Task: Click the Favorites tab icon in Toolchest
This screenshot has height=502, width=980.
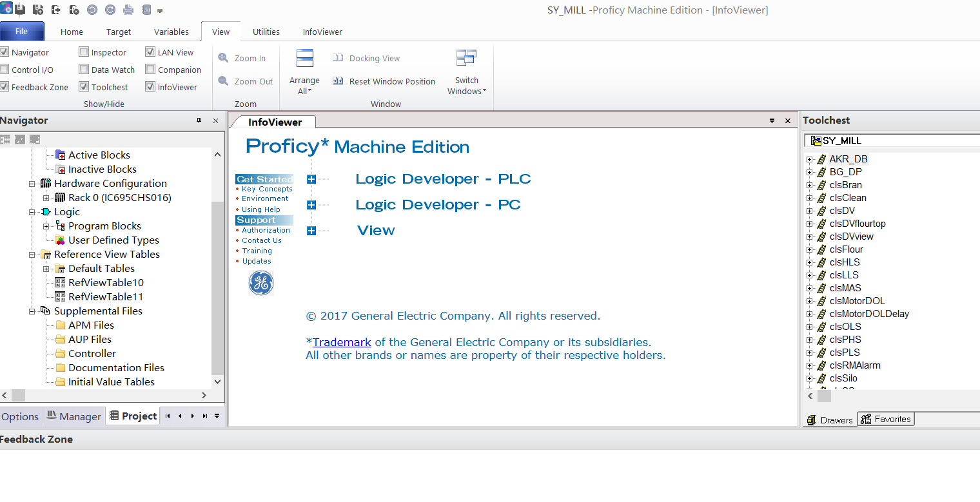Action: coord(866,419)
